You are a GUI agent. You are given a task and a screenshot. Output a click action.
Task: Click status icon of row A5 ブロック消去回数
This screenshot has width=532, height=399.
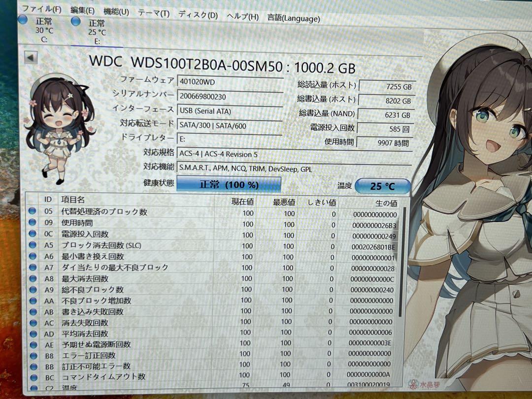pyautogui.click(x=33, y=245)
